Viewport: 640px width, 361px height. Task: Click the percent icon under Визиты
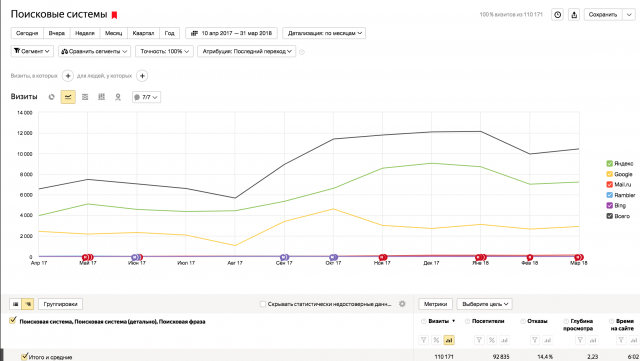(436, 340)
